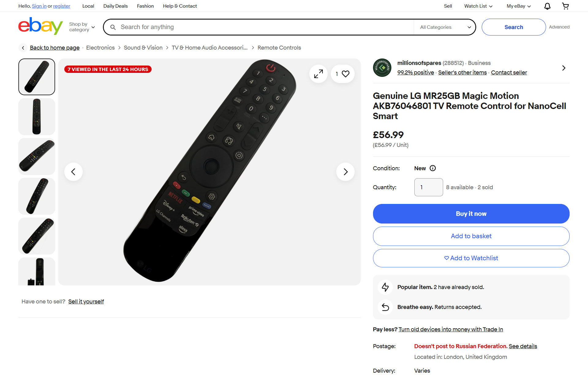Viewport: 588px width, 380px height.
Task: Click the Quantity input field
Action: [428, 187]
